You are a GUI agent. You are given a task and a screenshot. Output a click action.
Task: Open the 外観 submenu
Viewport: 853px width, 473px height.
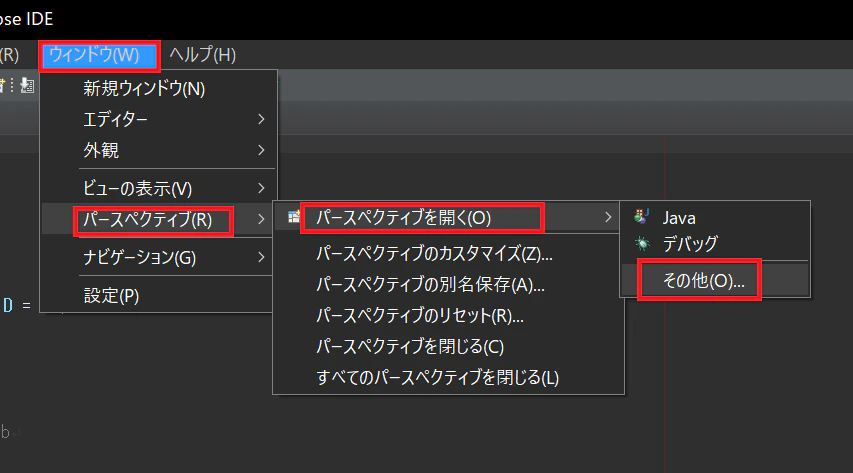158,150
